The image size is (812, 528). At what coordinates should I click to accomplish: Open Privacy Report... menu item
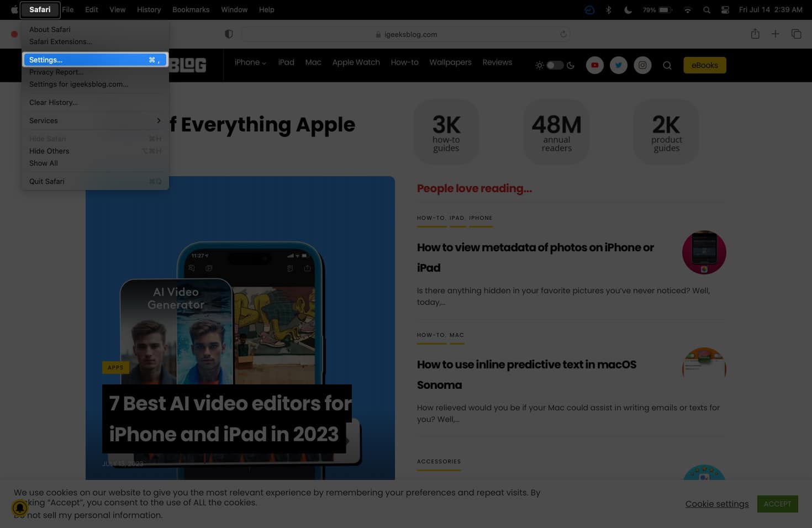95,72
